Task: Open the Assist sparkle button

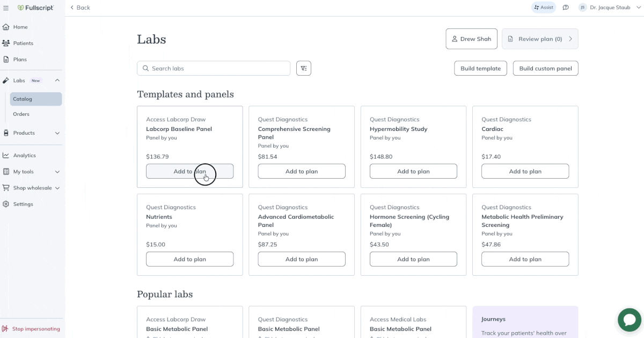Action: (x=543, y=8)
